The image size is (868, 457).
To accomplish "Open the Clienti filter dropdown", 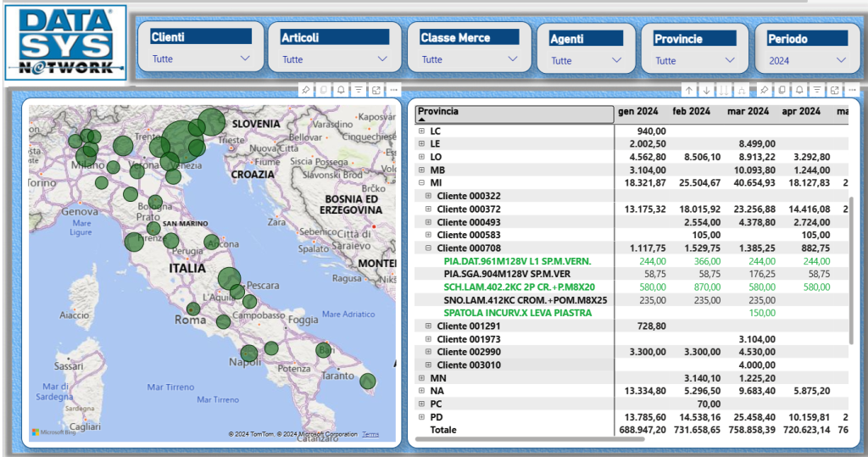I will (245, 59).
